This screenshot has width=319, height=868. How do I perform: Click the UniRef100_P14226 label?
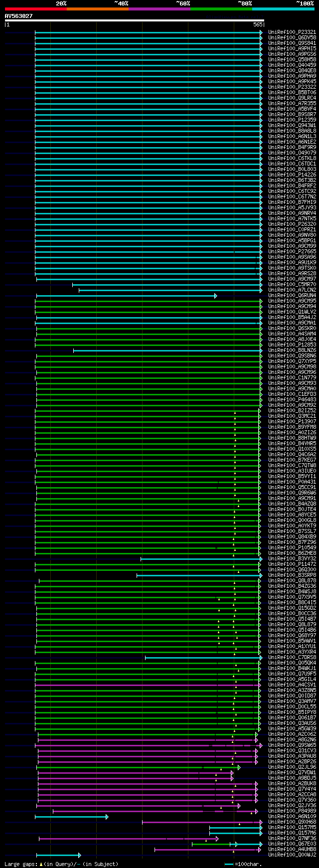coord(292,174)
